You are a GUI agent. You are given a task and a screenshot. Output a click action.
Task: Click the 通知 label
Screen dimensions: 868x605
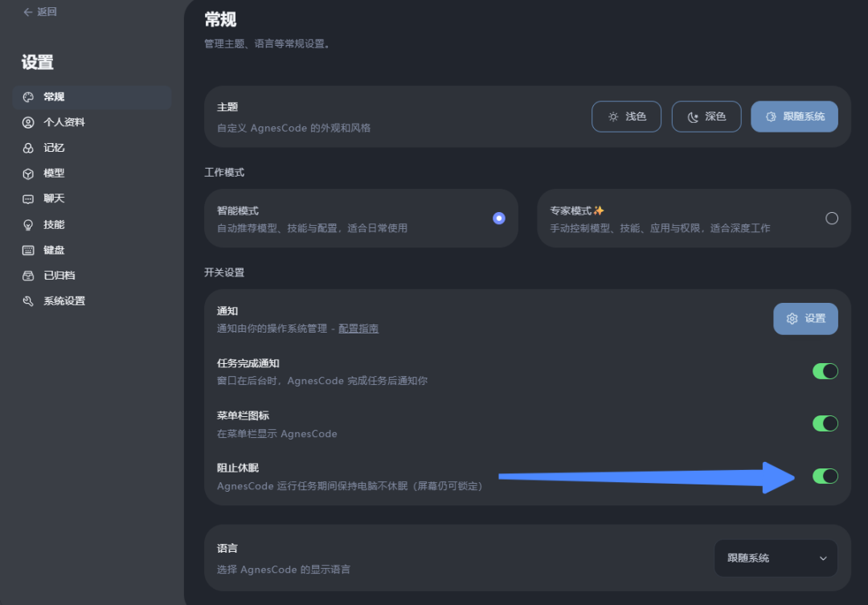227,311
